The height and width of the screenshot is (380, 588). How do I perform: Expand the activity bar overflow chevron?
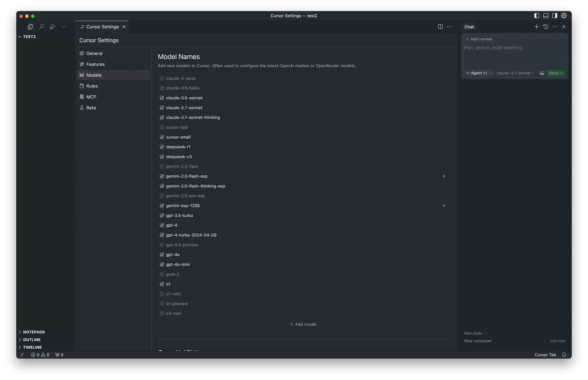[x=64, y=27]
